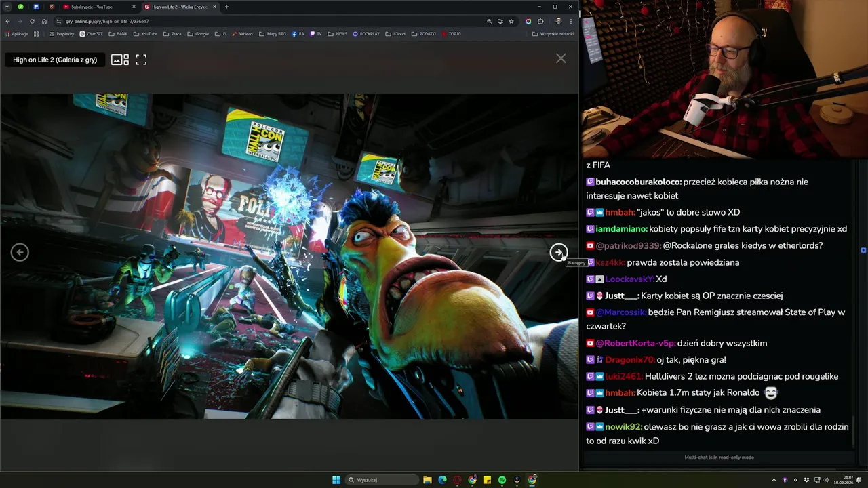This screenshot has height=488, width=868.
Task: Open the Windows Start menu
Action: click(336, 480)
